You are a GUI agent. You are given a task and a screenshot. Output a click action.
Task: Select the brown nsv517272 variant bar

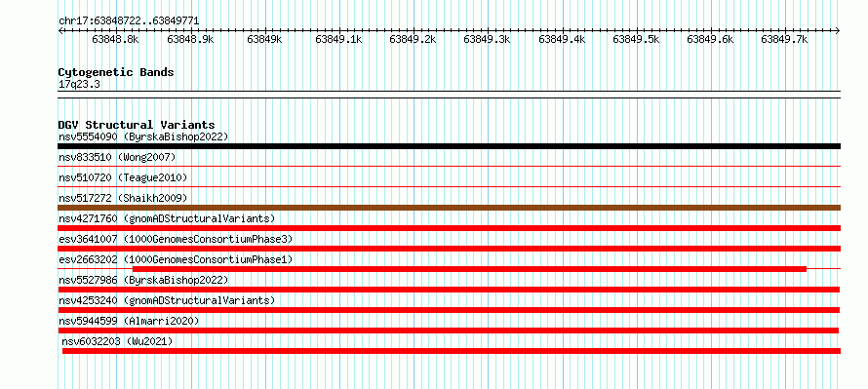449,208
